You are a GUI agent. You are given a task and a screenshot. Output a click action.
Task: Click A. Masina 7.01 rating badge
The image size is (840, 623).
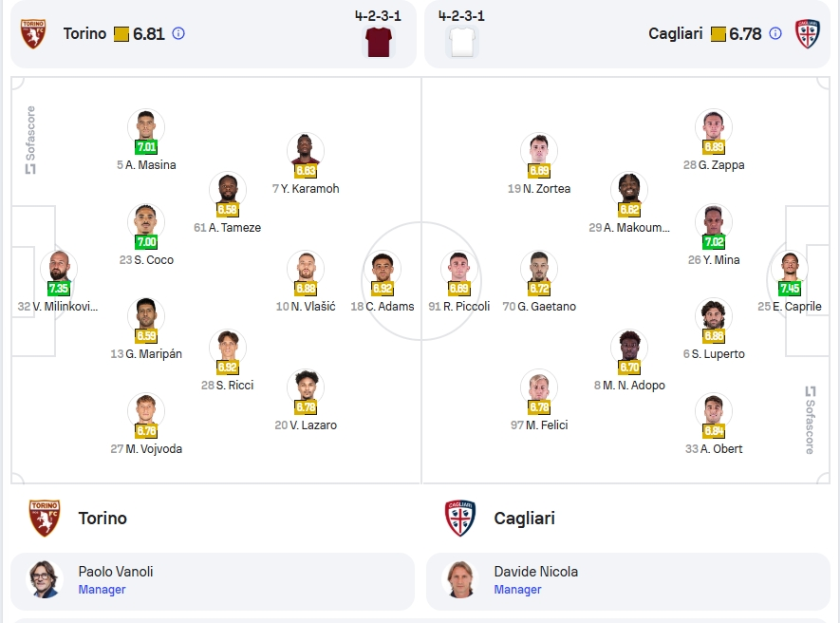click(146, 147)
